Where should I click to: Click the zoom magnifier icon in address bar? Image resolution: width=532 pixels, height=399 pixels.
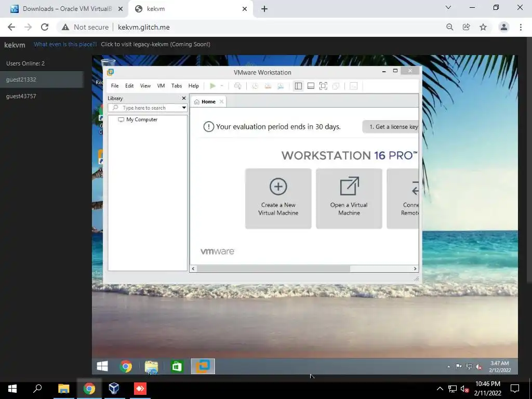click(449, 27)
